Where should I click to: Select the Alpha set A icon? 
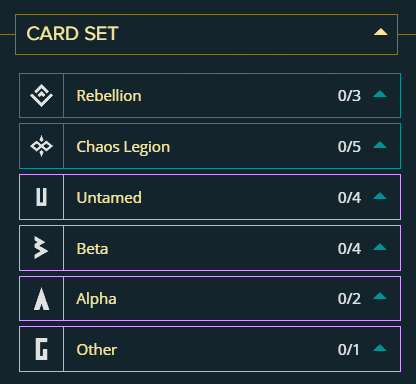pos(42,299)
